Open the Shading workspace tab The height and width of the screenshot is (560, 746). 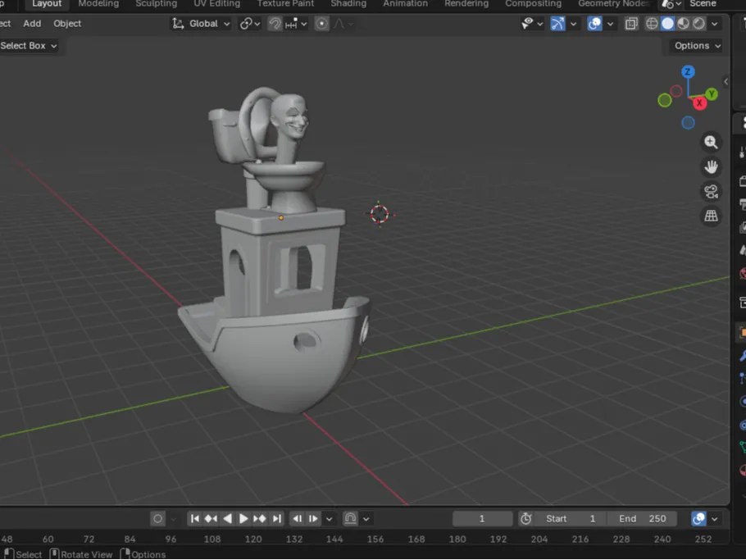pyautogui.click(x=348, y=4)
